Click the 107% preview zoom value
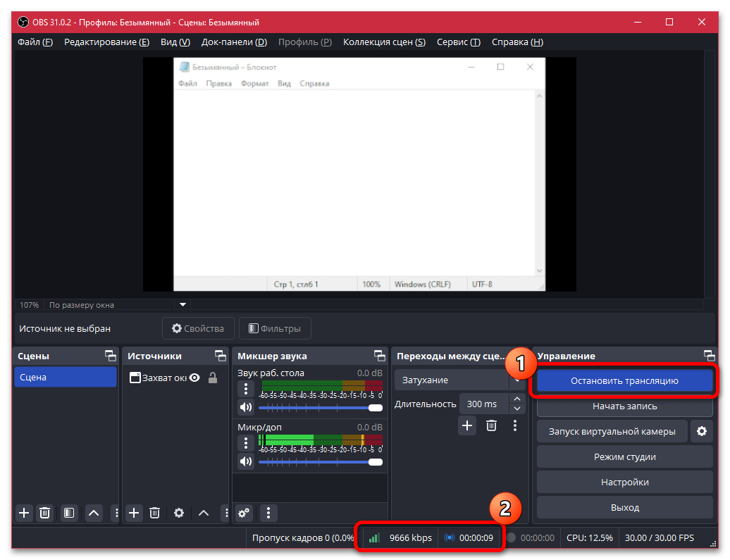This screenshot has height=560, width=730. [x=30, y=305]
